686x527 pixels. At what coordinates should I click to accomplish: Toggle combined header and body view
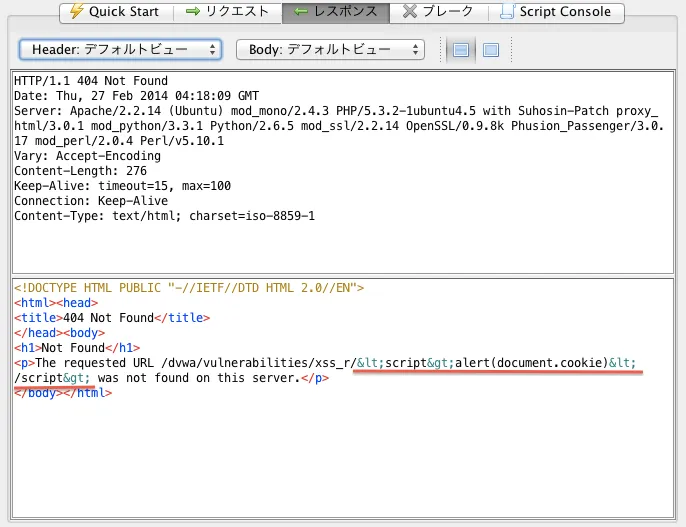490,49
